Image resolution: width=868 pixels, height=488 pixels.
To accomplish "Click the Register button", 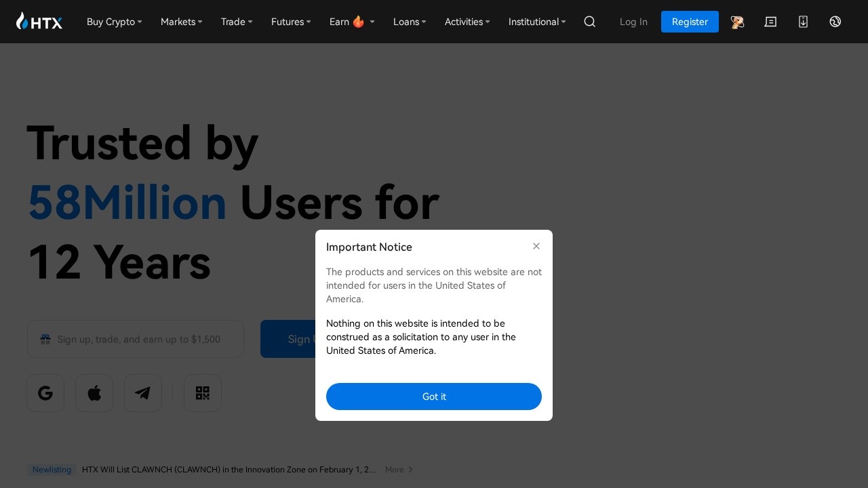I will pyautogui.click(x=690, y=22).
